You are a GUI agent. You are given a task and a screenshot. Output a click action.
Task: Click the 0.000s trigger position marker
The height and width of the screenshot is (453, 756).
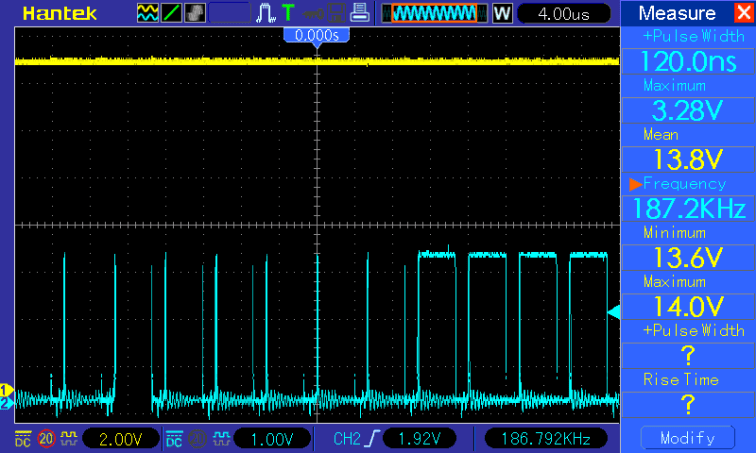316,35
